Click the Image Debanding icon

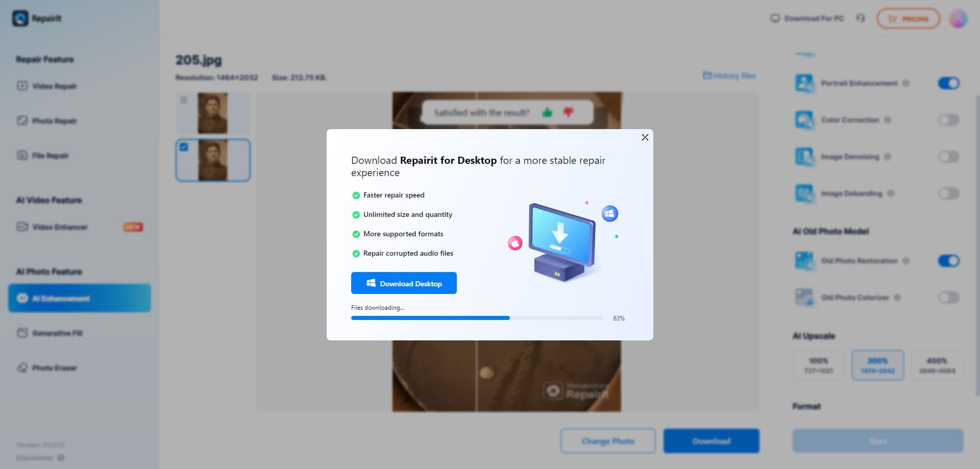point(805,193)
